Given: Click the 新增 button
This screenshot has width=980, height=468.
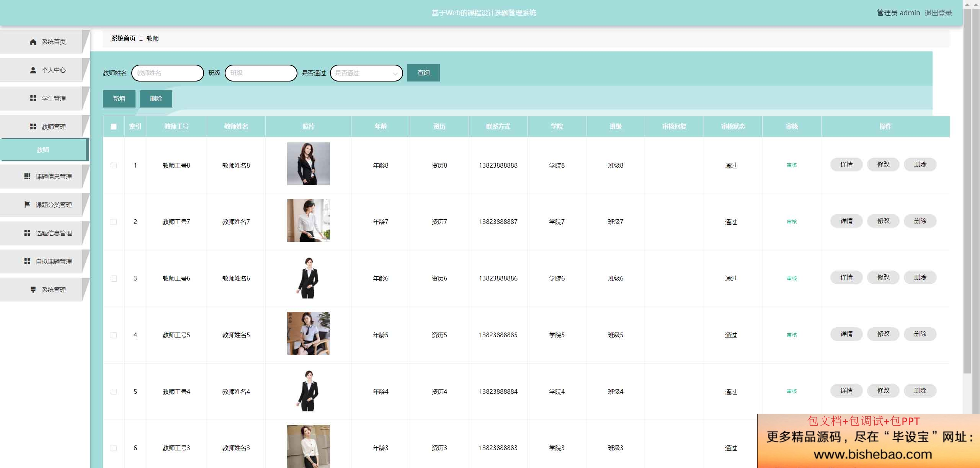Looking at the screenshot, I should [119, 99].
